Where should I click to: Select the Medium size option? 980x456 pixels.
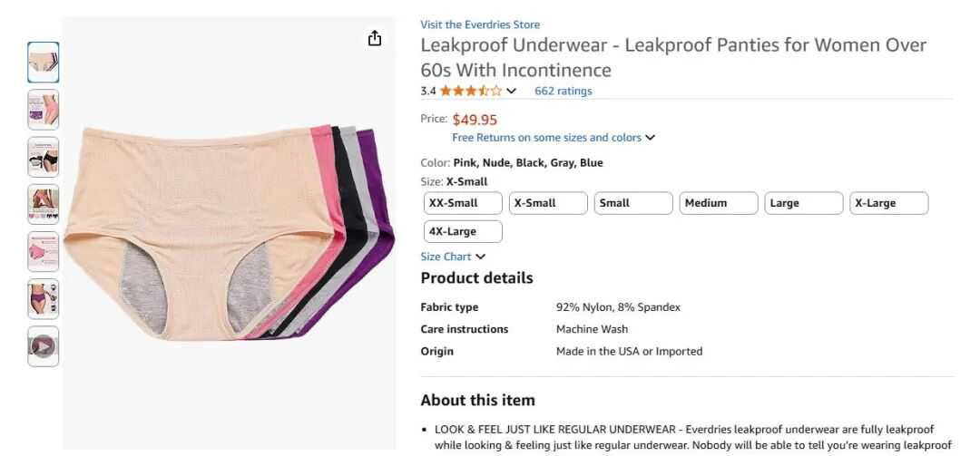click(x=718, y=203)
